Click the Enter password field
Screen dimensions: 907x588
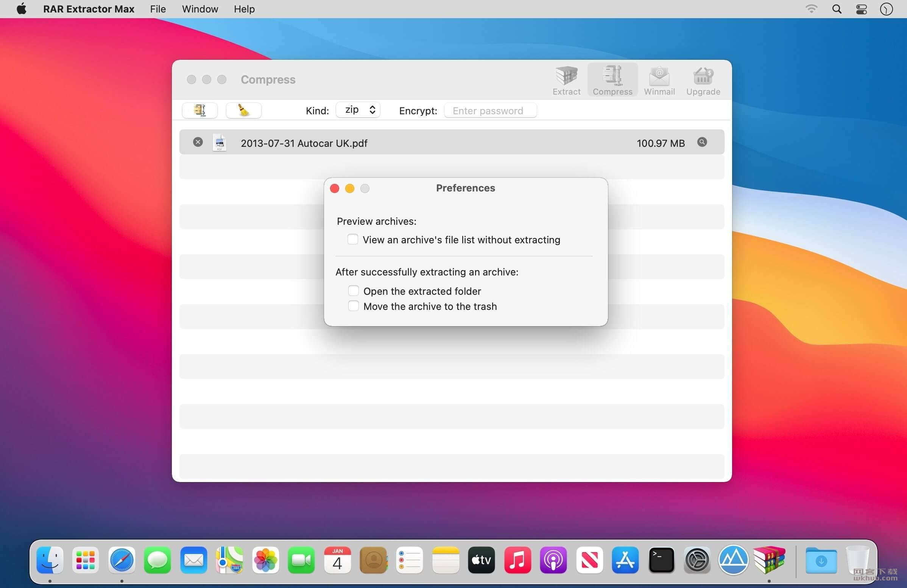490,110
